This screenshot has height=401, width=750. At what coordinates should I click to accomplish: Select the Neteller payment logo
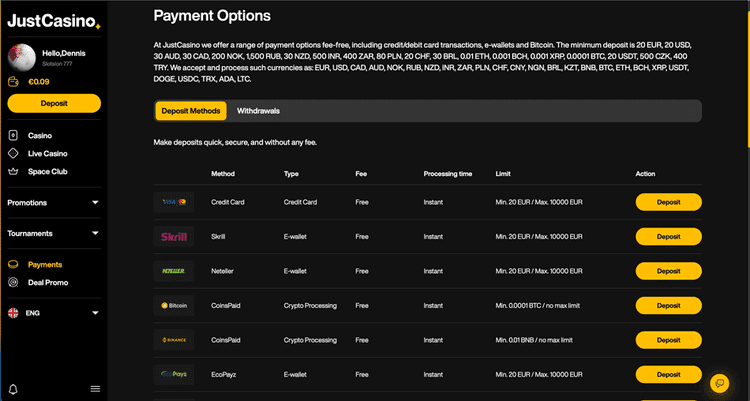(174, 271)
